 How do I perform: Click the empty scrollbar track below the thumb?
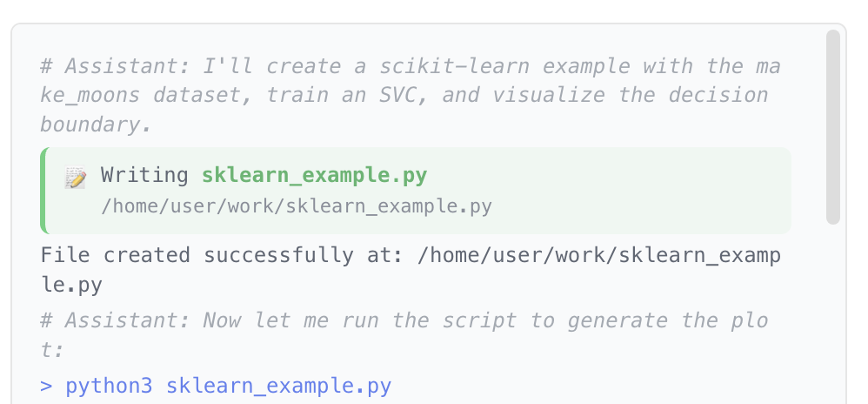(x=832, y=313)
